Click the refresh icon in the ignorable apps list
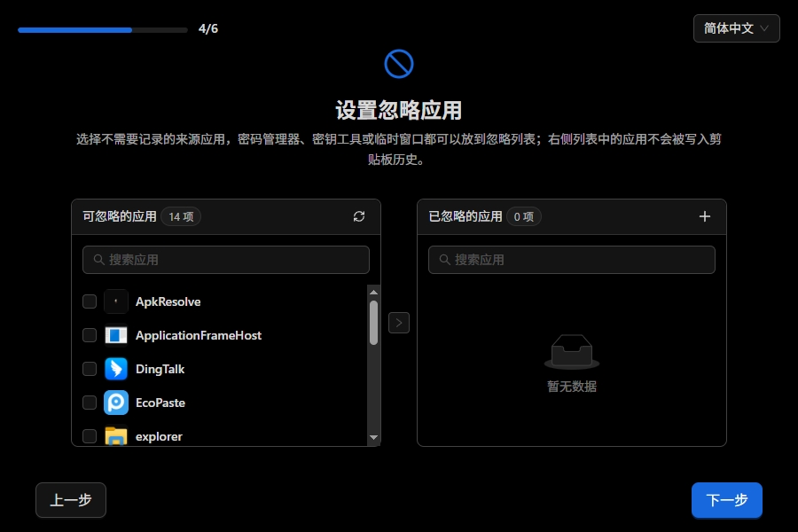The height and width of the screenshot is (532, 798). coord(359,216)
